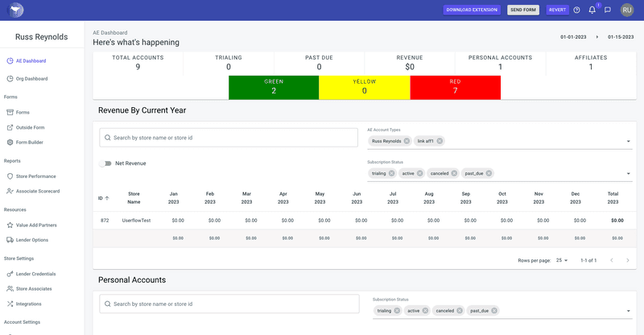Open Store Performance report

(x=35, y=176)
